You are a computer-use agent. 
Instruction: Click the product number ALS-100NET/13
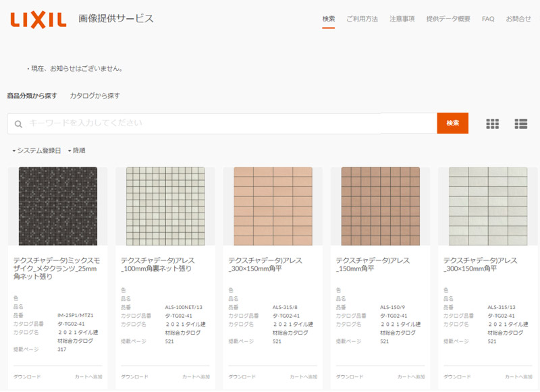(184, 308)
